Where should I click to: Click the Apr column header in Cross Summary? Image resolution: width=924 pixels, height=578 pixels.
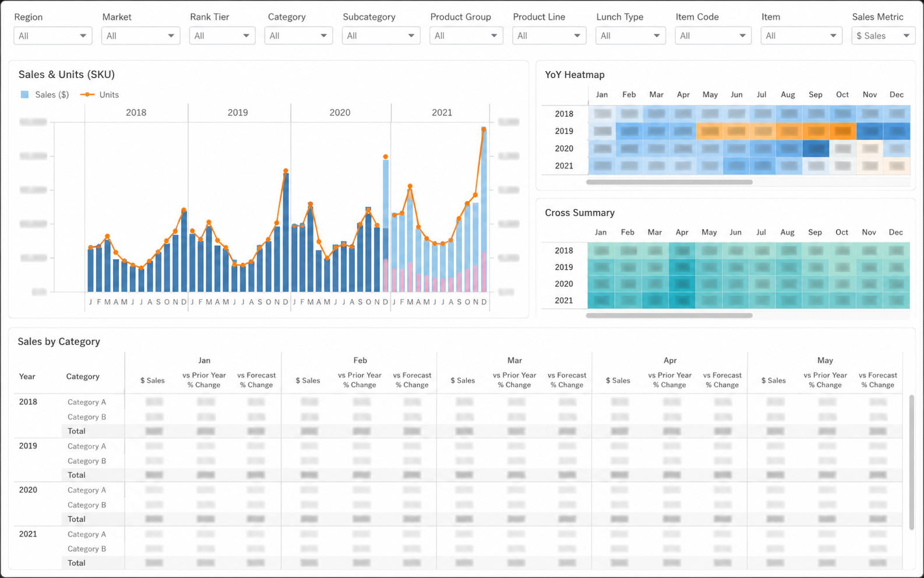(x=682, y=232)
